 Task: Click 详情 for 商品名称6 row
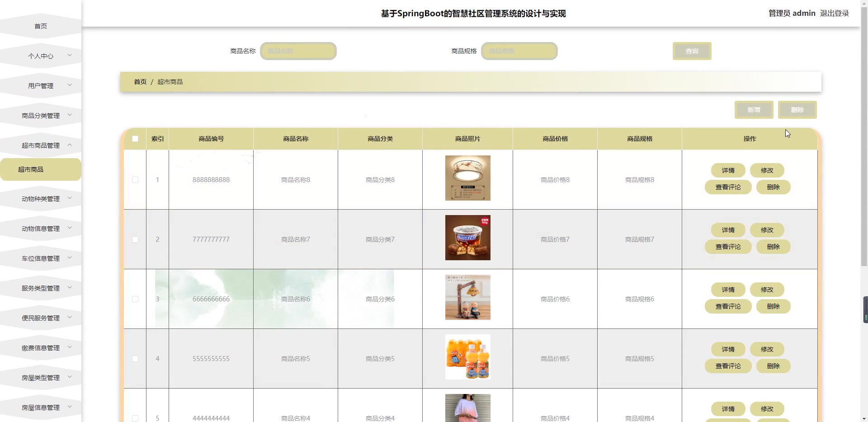click(x=728, y=290)
